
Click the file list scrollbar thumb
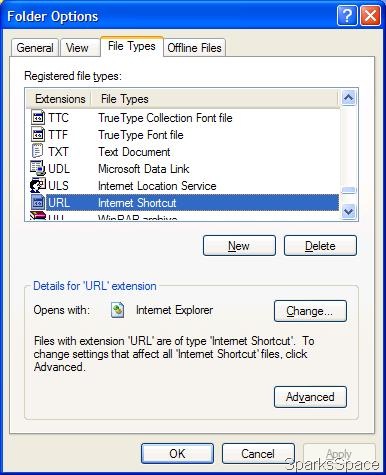coord(349,190)
